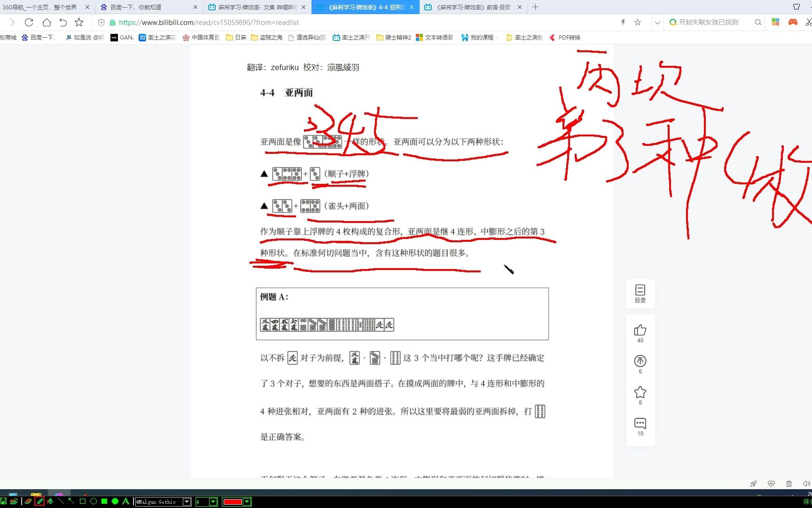Click the save floppy icon in drawing toolbar
The image size is (812, 508).
(x=4, y=501)
